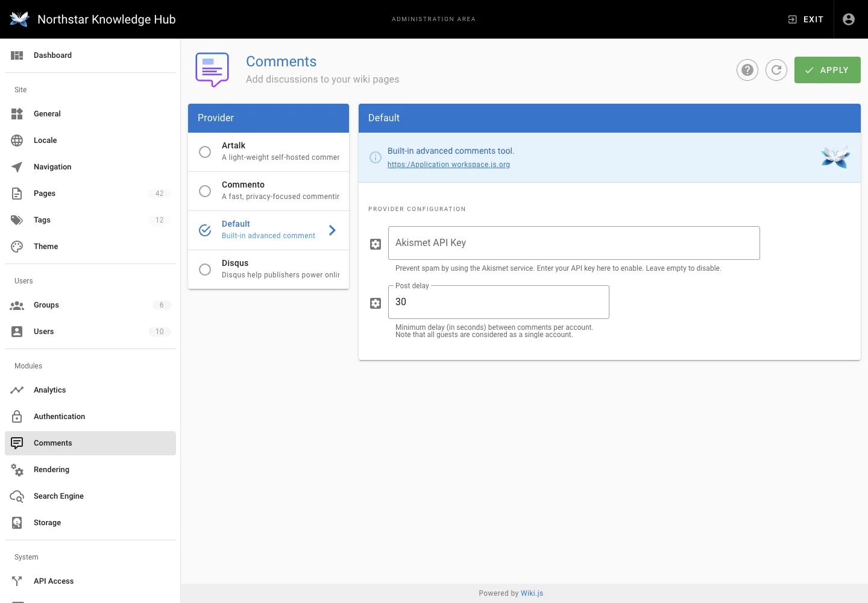Viewport: 868px width, 603px height.
Task: Click the API Access branch icon
Action: 17,581
